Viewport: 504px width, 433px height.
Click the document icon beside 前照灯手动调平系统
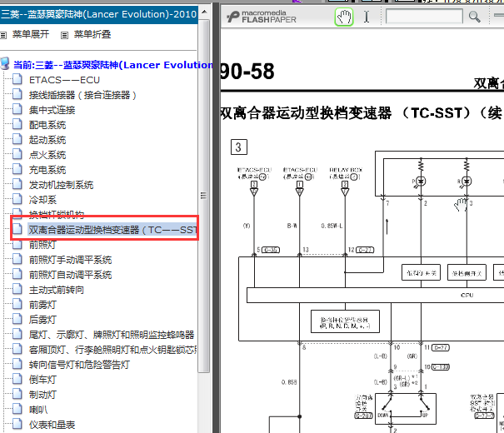(x=17, y=259)
